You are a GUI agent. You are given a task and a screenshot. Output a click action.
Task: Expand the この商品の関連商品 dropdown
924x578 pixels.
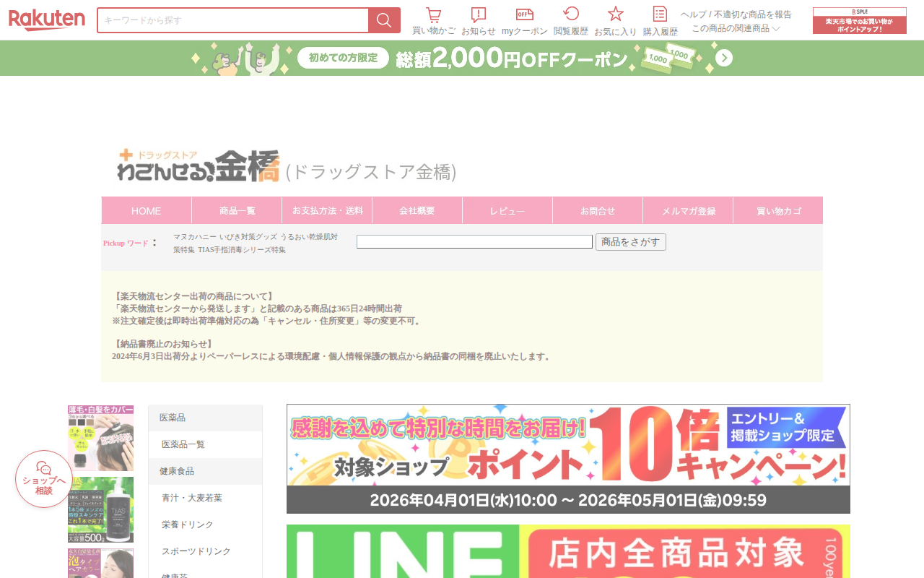[x=736, y=28]
